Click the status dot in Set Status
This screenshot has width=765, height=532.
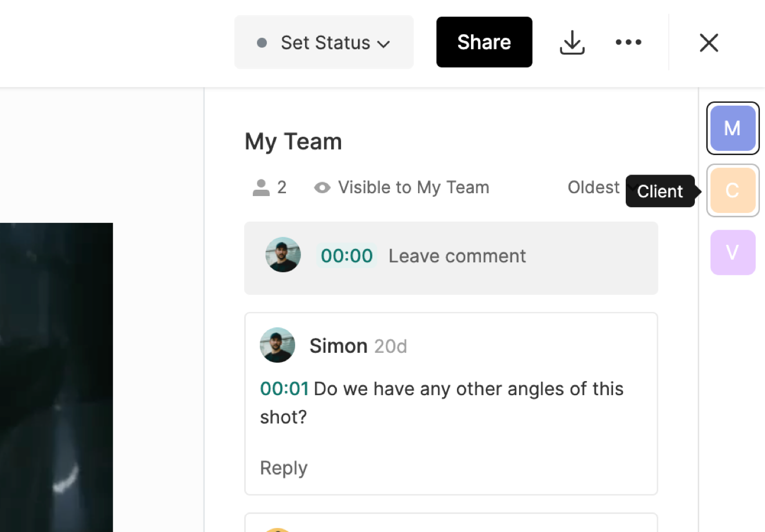pos(262,42)
